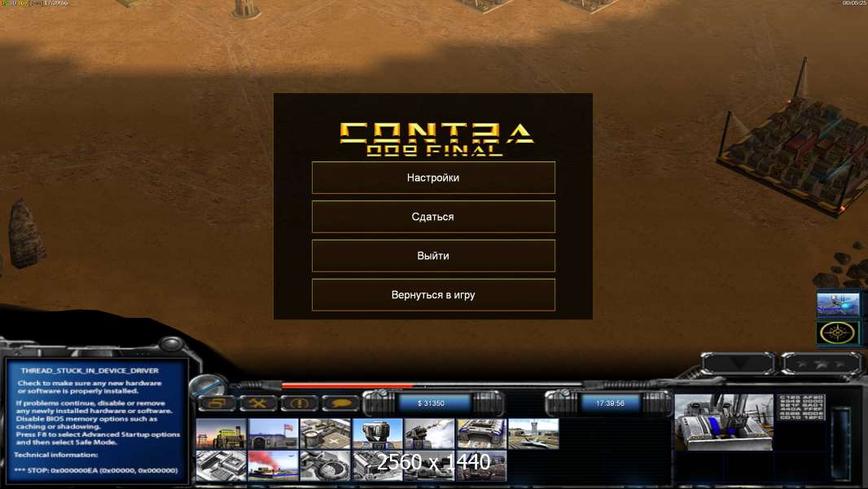Select the airfield with jet build icon

click(533, 434)
